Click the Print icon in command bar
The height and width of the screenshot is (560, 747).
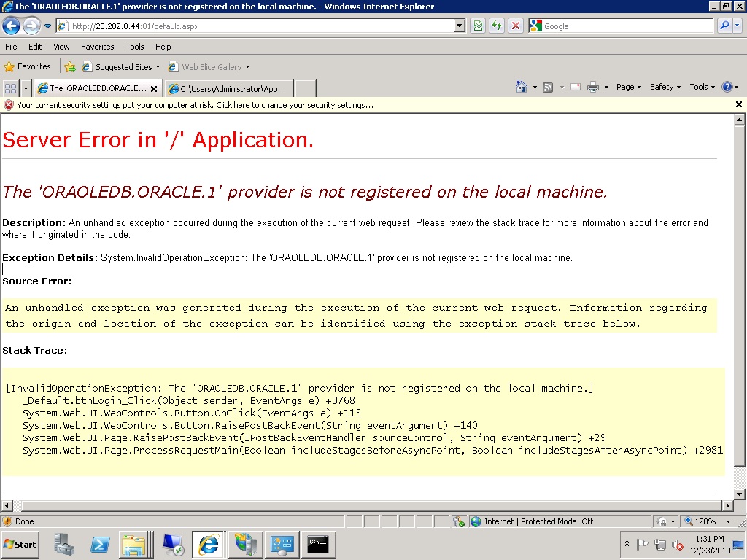click(x=592, y=87)
